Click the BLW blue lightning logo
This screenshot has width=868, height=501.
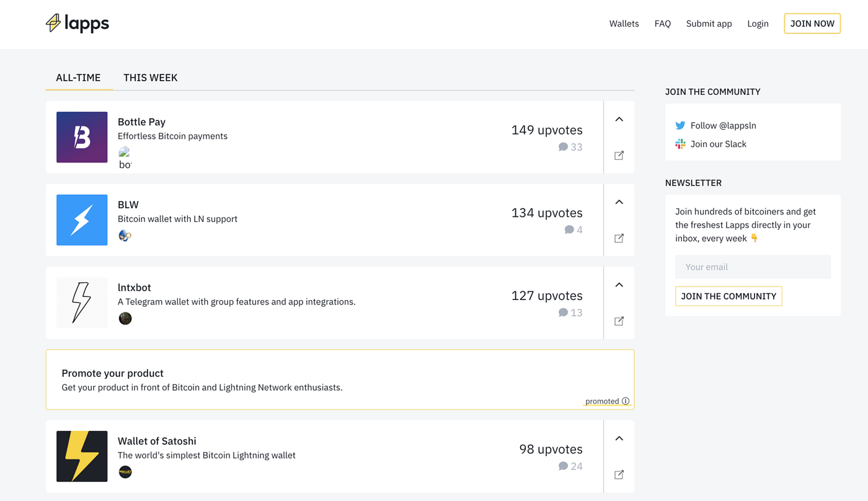tap(82, 220)
